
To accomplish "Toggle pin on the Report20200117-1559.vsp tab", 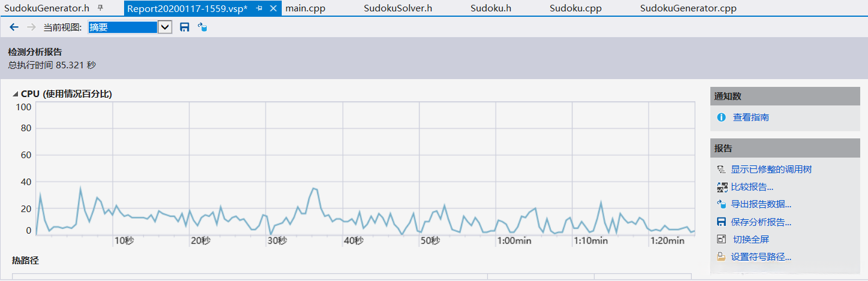I will point(259,8).
